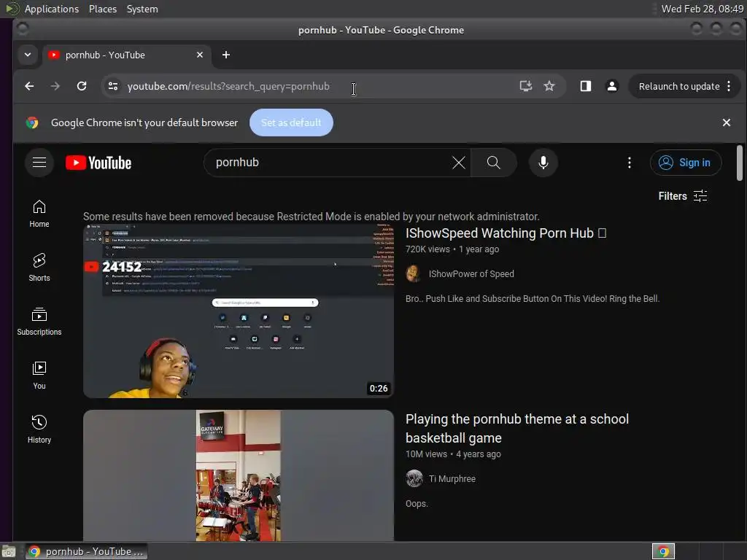Select the pornhub - YouTube tab
Image resolution: width=747 pixels, height=560 pixels.
click(x=126, y=55)
